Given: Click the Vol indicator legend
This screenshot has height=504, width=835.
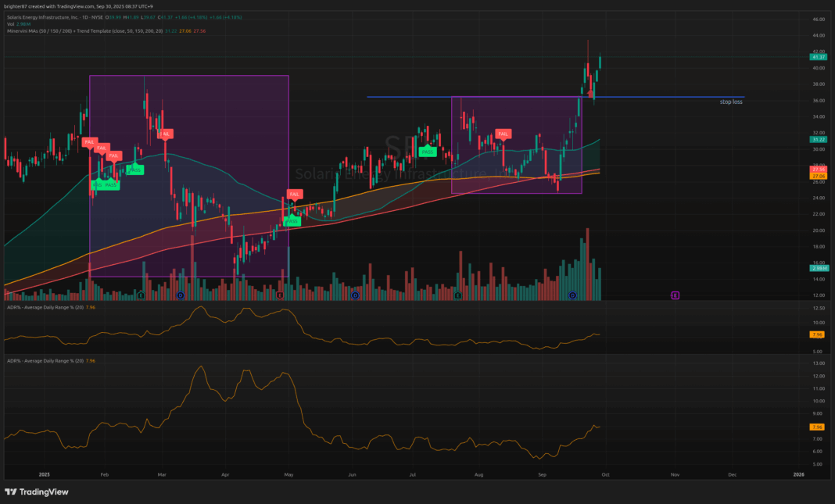Looking at the screenshot, I should pyautogui.click(x=16, y=24).
